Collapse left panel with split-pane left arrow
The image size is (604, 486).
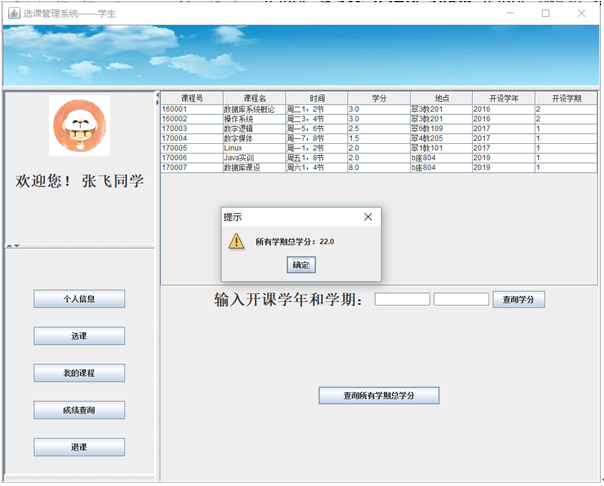coord(158,95)
